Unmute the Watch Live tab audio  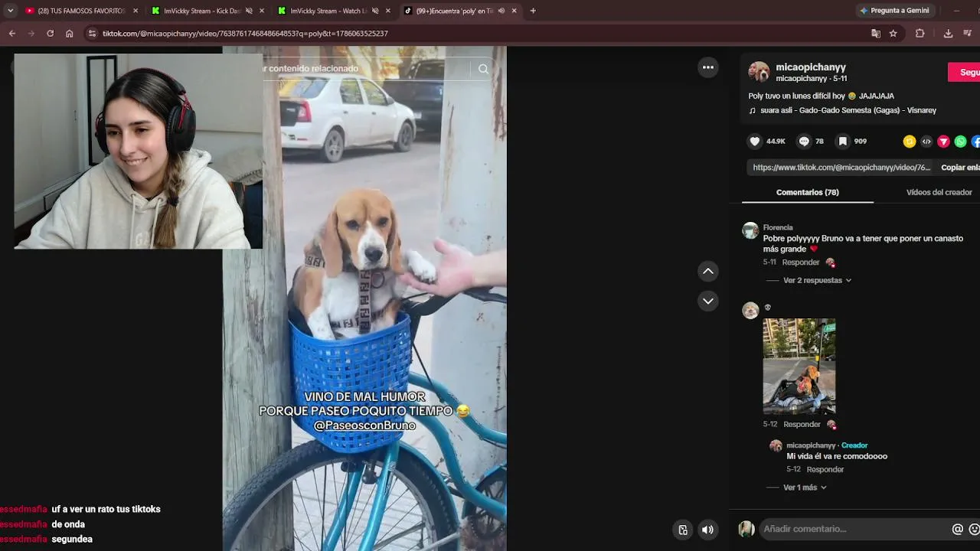click(x=375, y=11)
